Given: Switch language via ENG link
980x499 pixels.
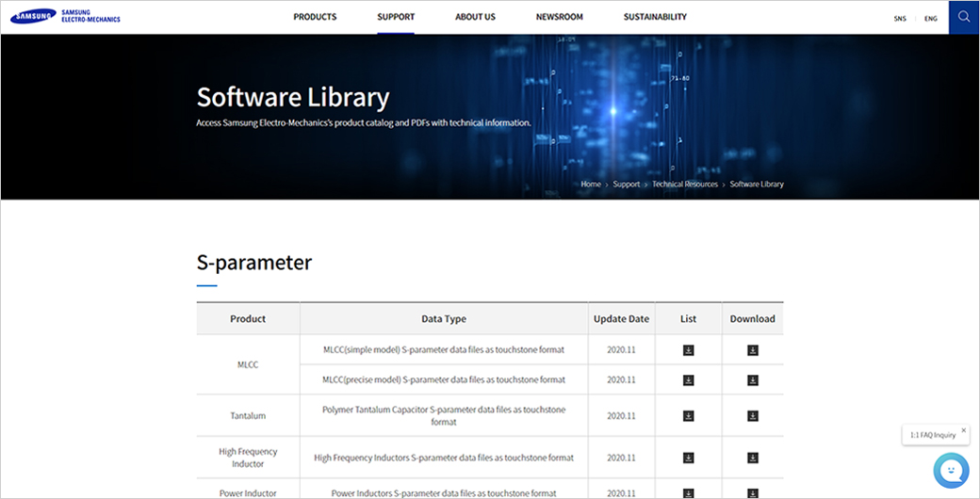Looking at the screenshot, I should point(931,19).
